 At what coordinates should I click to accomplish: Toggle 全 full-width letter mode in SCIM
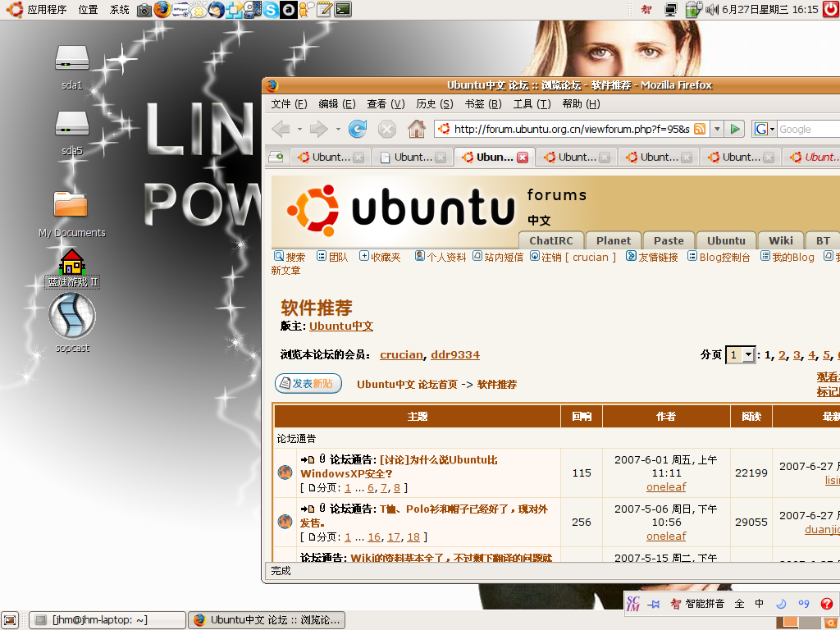740,605
